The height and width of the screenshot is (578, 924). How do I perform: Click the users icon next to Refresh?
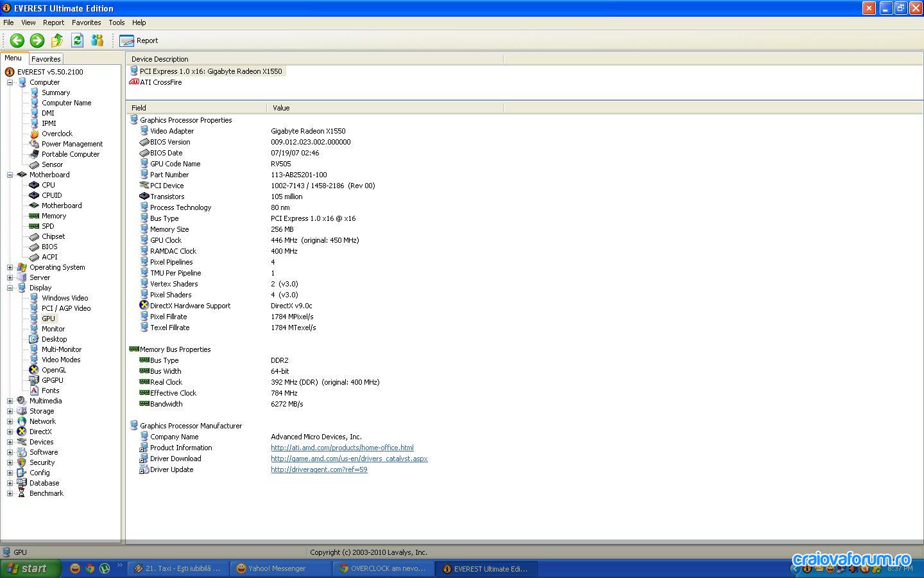point(97,40)
